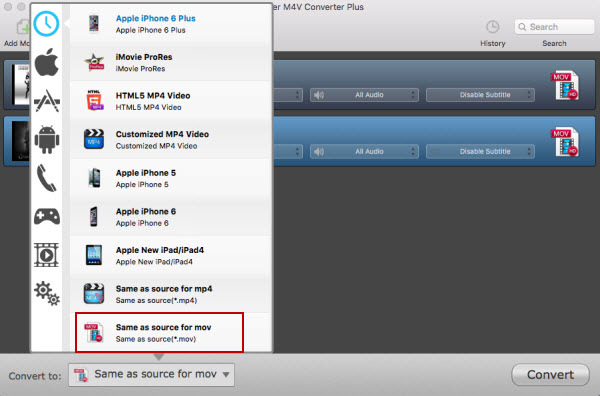Viewport: 600px width, 396px height.
Task: Click the Apple iPhone 6 device icon
Action: point(94,217)
